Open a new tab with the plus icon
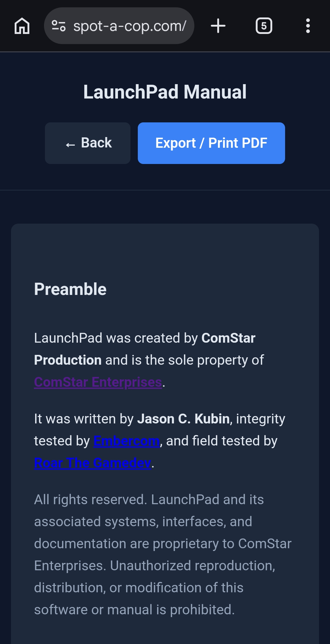The image size is (330, 644). pyautogui.click(x=218, y=26)
